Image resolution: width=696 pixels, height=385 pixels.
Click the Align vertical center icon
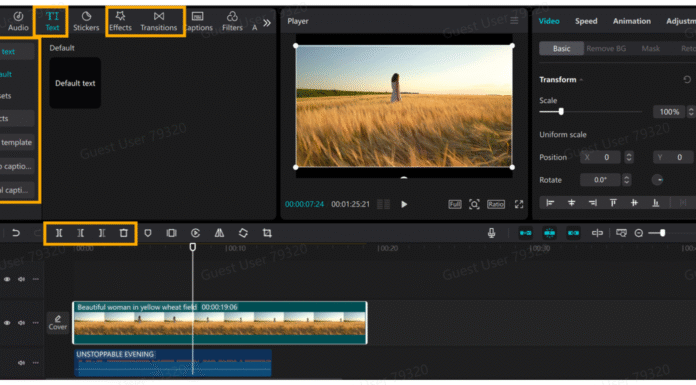coord(634,203)
